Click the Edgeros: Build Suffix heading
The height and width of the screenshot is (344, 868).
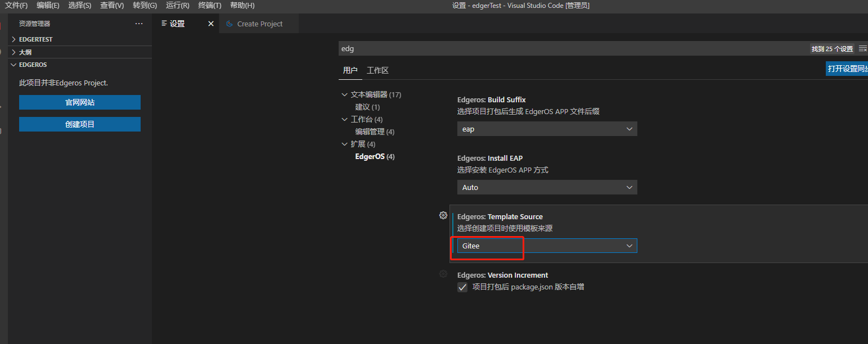[x=492, y=99]
